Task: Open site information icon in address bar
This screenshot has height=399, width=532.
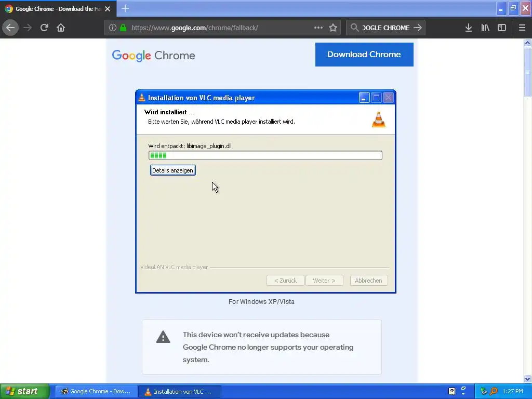Action: [113, 28]
